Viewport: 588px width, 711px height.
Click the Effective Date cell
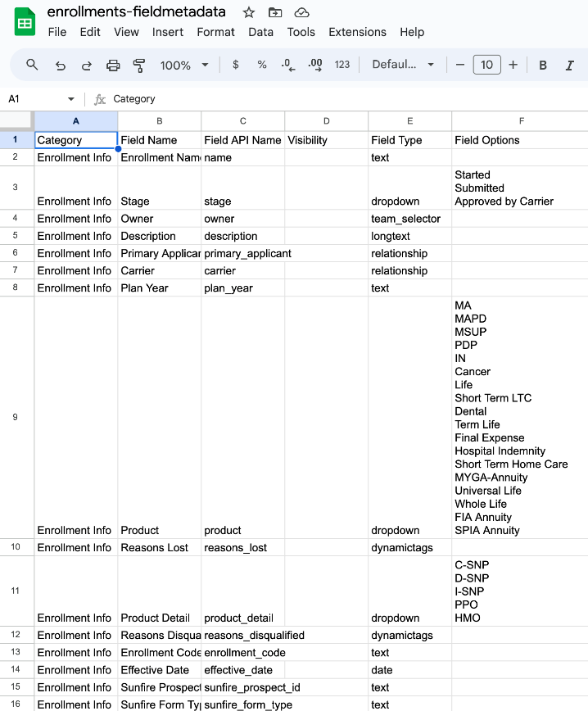click(159, 670)
